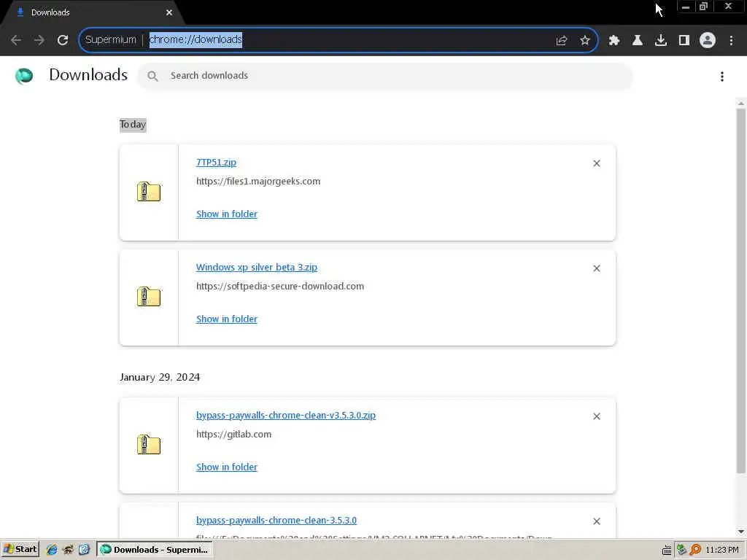Open the browser three-dot main menu

731,41
